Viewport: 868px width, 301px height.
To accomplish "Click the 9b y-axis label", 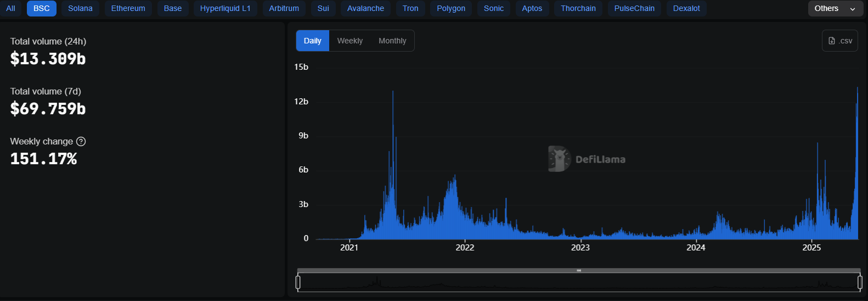I will coord(303,136).
